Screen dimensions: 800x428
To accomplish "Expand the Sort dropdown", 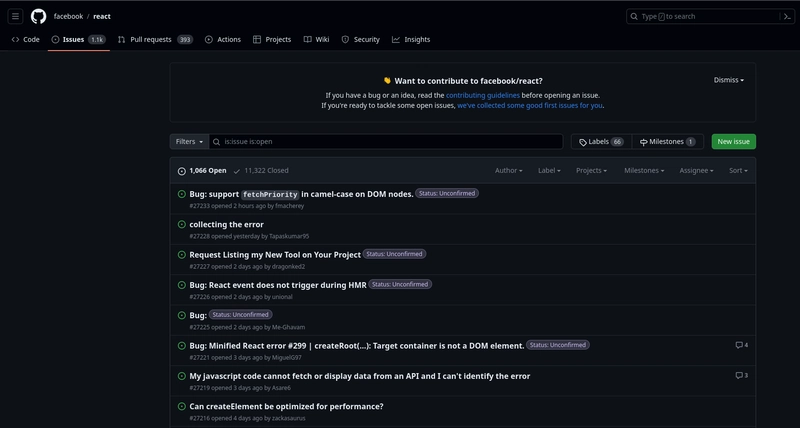I will coord(738,170).
